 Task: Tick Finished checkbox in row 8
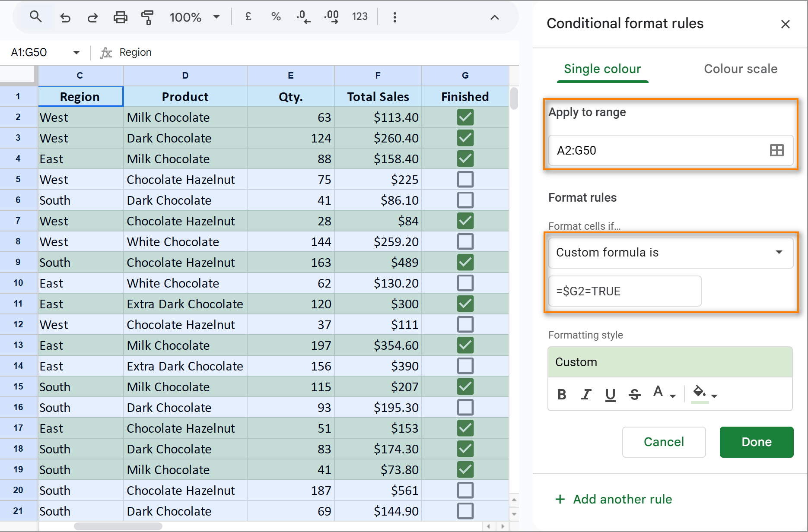(465, 241)
